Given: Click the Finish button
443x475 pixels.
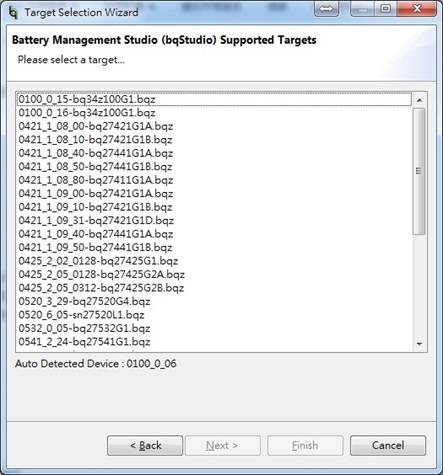Looking at the screenshot, I should (305, 445).
